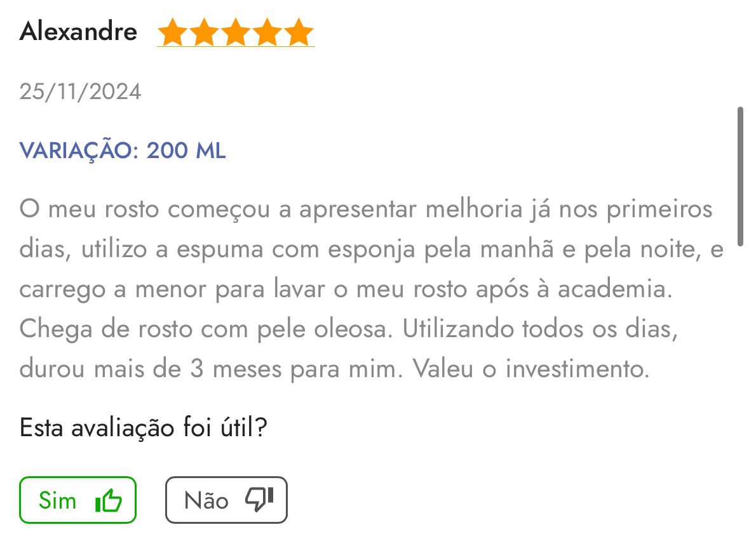Click the gray thumbs-down icon
Screen dimensions: 749x560
coord(259,500)
